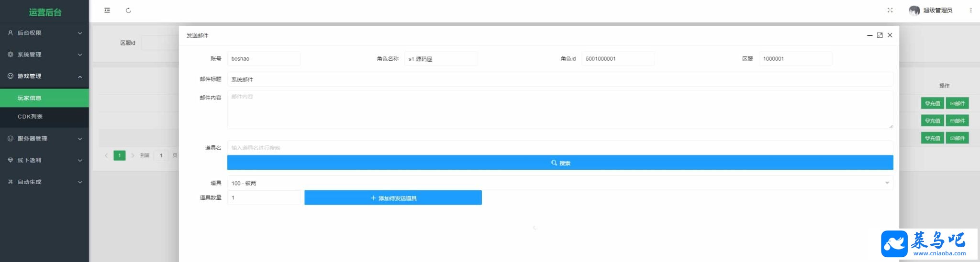Click the 服务器管理 sidebar icon
The width and height of the screenshot is (980, 262).
click(x=11, y=139)
